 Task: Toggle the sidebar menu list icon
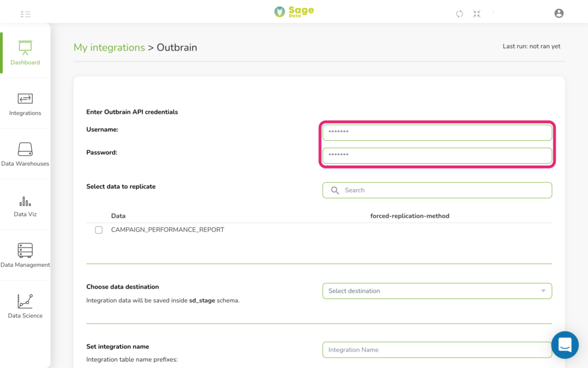pyautogui.click(x=25, y=14)
